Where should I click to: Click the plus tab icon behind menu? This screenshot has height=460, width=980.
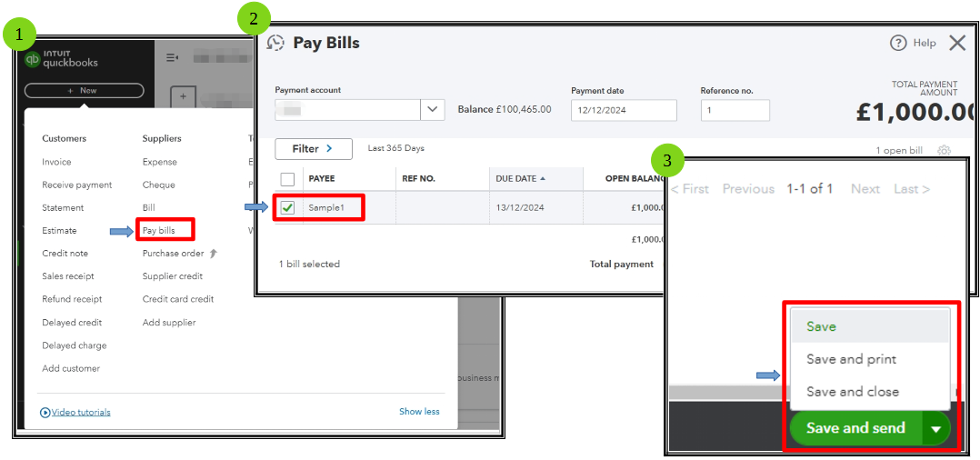coord(183,97)
